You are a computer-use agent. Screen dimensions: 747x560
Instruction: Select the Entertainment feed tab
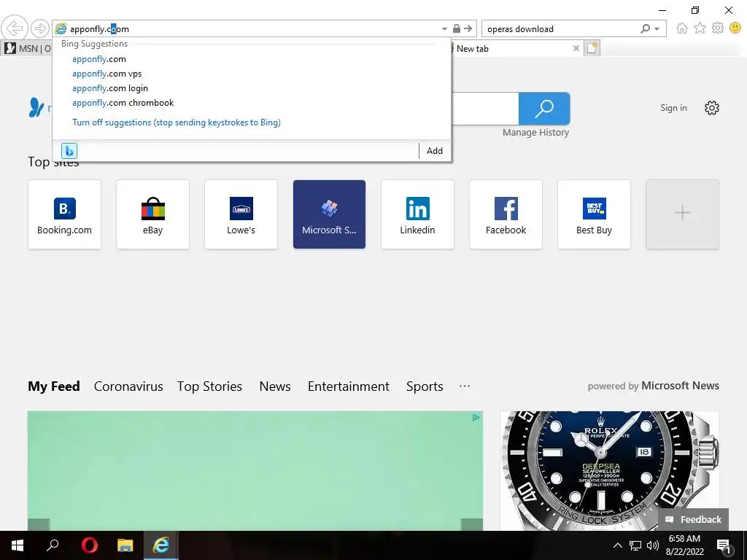click(348, 386)
